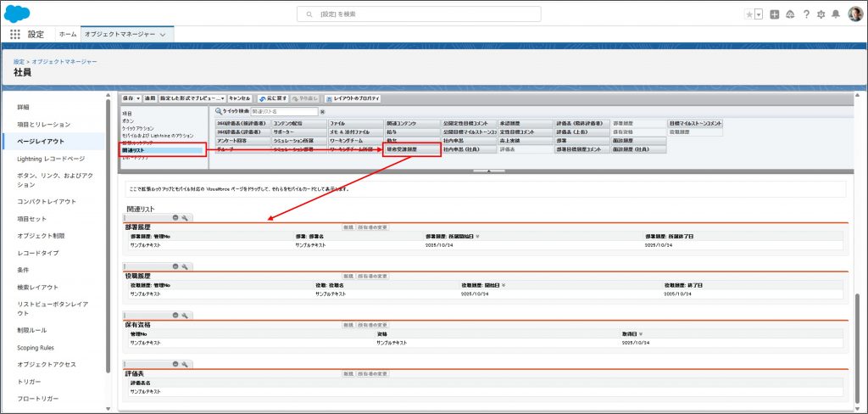Screen dimensions: 868x414
Task: Click wrench icon above 部署履歴 related list
Action: [184, 218]
